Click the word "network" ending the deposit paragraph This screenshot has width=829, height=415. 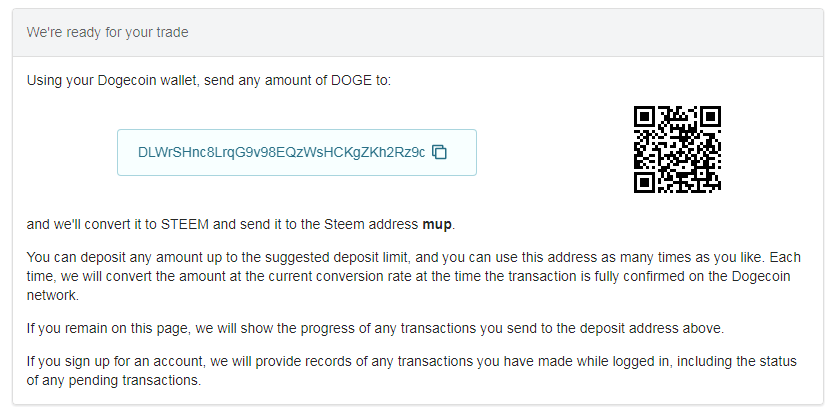pyautogui.click(x=54, y=298)
